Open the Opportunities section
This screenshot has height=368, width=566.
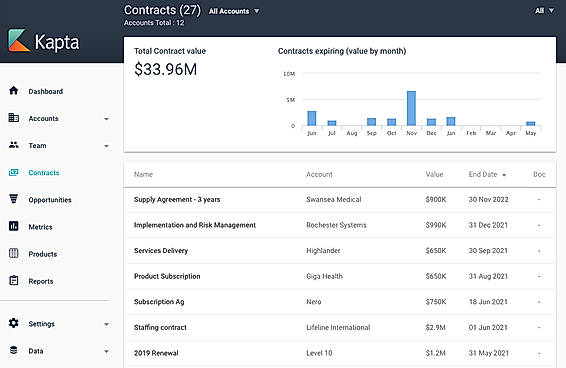tap(50, 200)
